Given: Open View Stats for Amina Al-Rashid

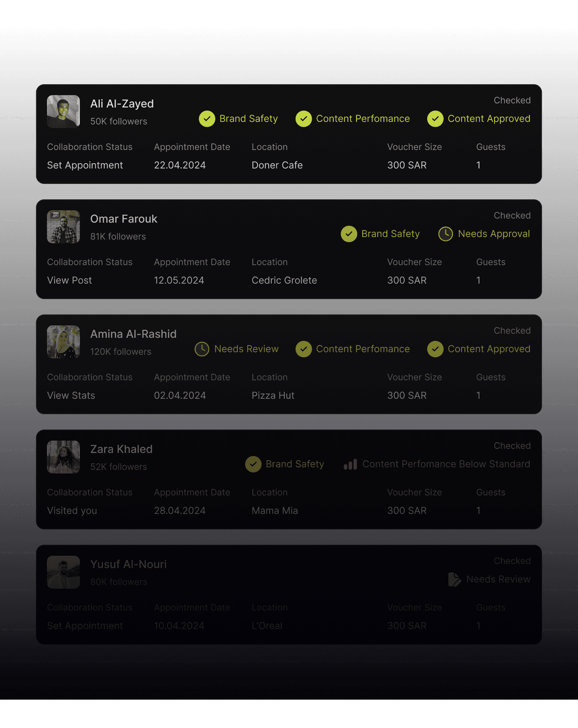Looking at the screenshot, I should 71,395.
